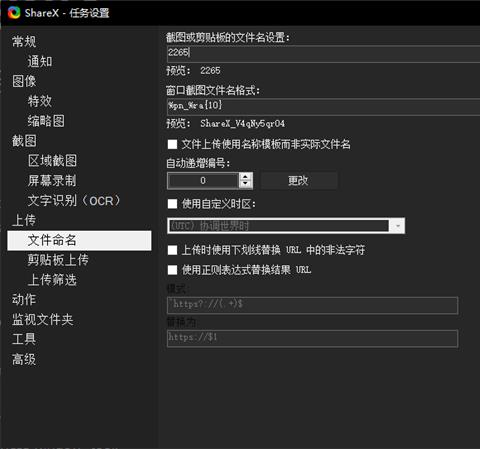480x449 pixels.
Task: Click the 截图或剪贴板的文件名设置 label
Action: 228,37
